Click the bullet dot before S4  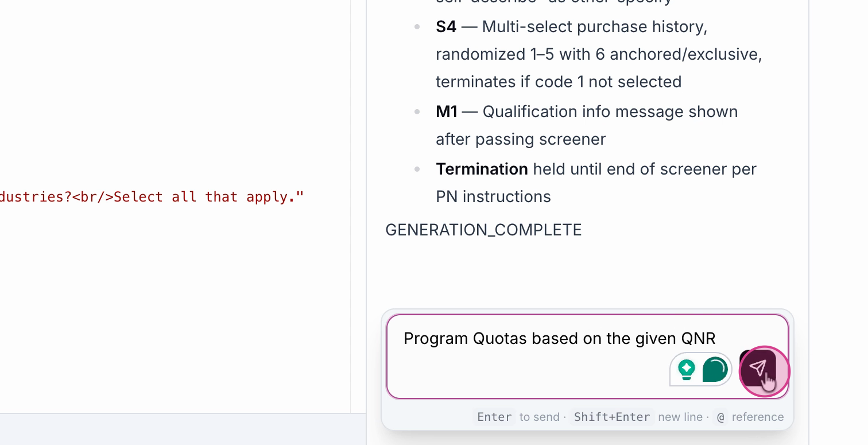417,27
